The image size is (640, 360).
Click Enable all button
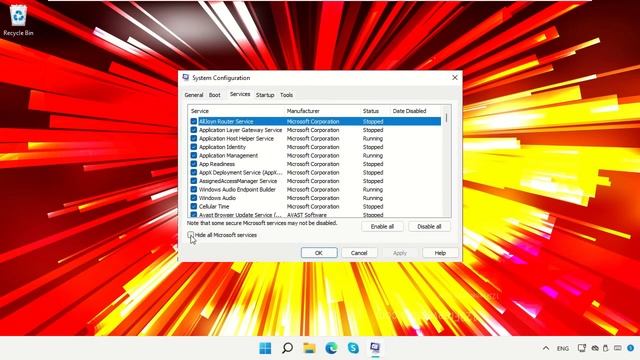[382, 227]
